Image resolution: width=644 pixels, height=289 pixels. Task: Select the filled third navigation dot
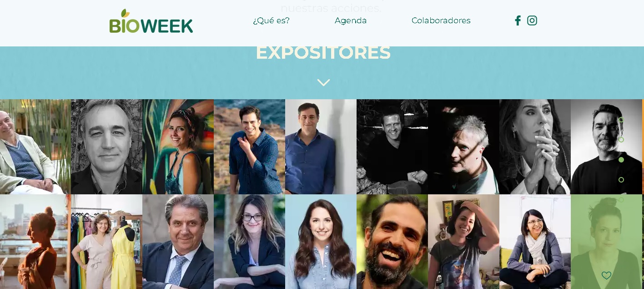click(621, 160)
